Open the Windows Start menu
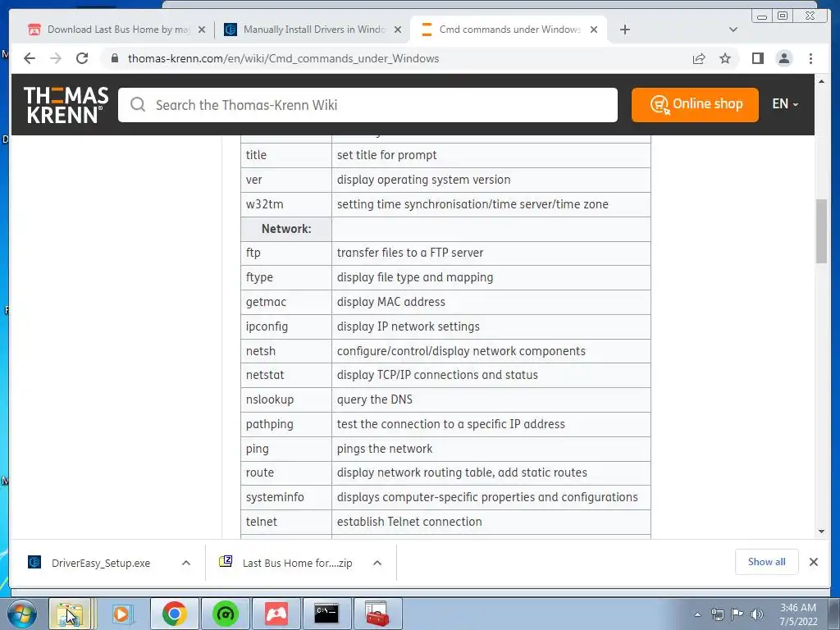 coord(22,614)
